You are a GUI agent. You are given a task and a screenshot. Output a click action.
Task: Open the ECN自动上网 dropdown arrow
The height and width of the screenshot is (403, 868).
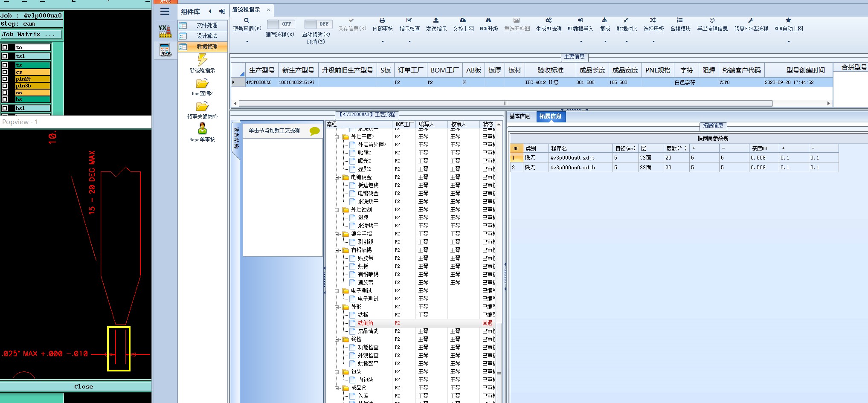click(789, 42)
